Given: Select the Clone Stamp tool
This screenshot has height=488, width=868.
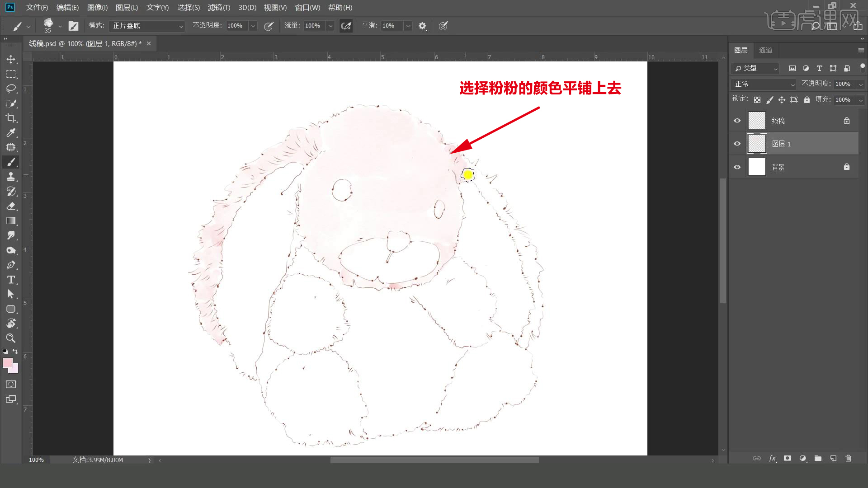Looking at the screenshot, I should (x=11, y=177).
